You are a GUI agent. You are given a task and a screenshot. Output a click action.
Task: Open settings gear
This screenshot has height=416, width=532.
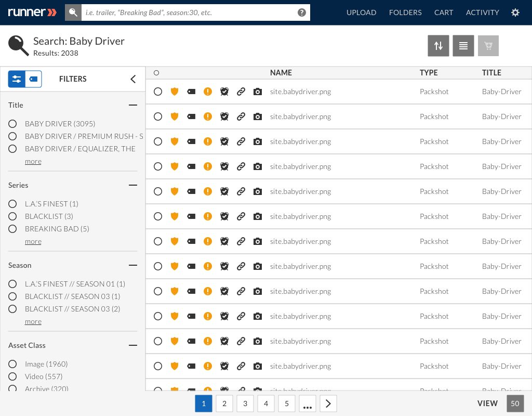[x=515, y=12]
